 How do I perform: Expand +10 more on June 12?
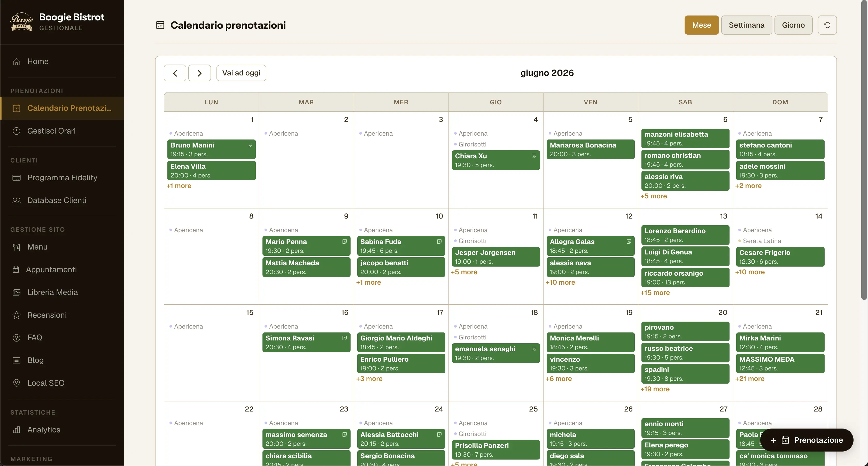coord(560,282)
